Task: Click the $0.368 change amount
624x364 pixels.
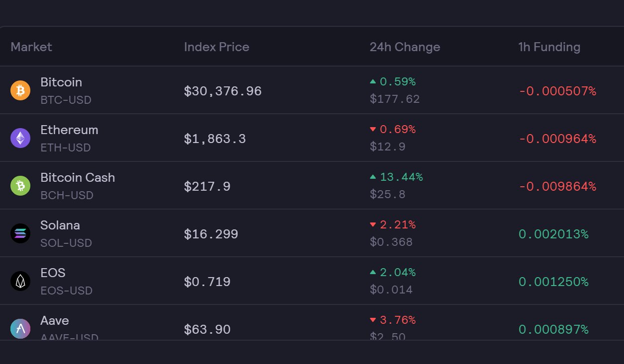Action: pyautogui.click(x=391, y=242)
